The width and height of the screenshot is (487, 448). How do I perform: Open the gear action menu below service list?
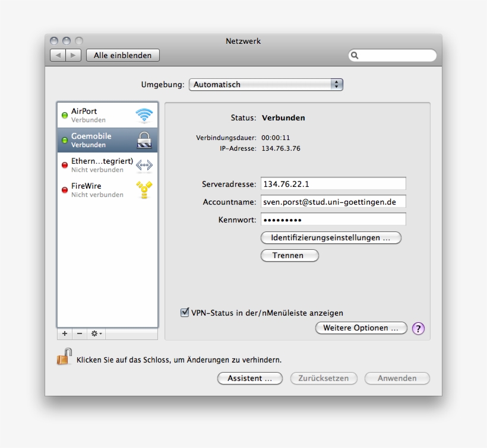[x=95, y=333]
